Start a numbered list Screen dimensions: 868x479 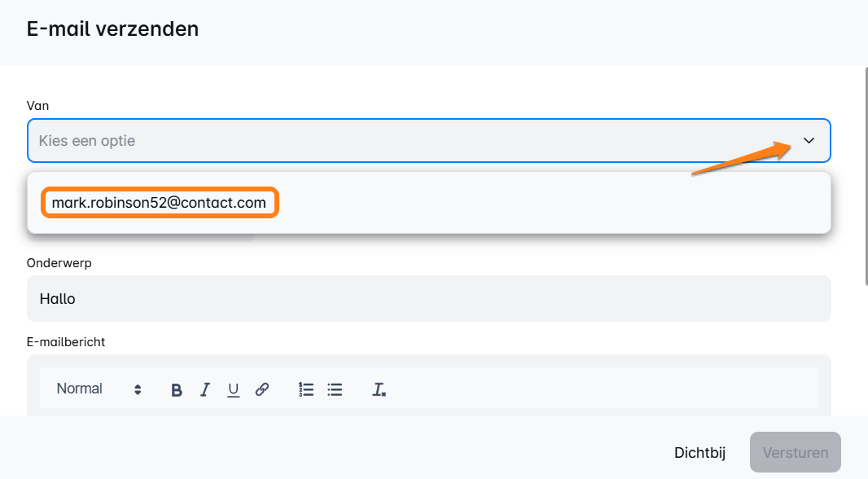point(306,389)
